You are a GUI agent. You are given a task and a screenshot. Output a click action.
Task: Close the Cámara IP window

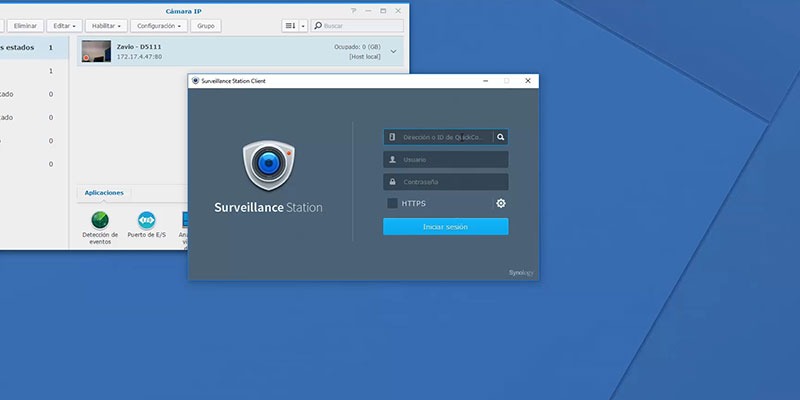coord(398,11)
